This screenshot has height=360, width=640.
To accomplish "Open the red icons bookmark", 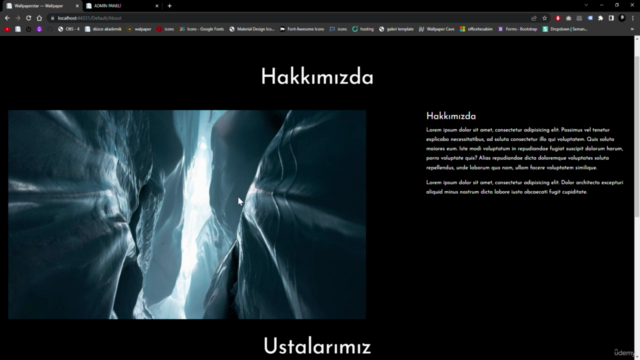I will [166, 29].
